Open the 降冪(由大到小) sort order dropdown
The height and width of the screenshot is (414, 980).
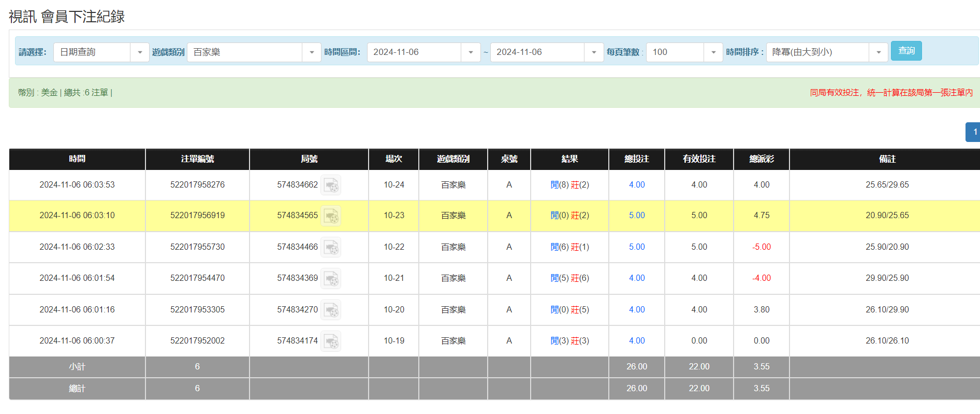878,52
